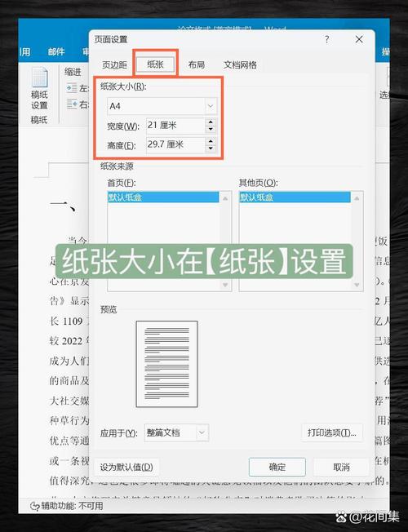This screenshot has height=532, width=408.
Task: Open the 邮件 ribbon tab in Word
Action: point(56,52)
